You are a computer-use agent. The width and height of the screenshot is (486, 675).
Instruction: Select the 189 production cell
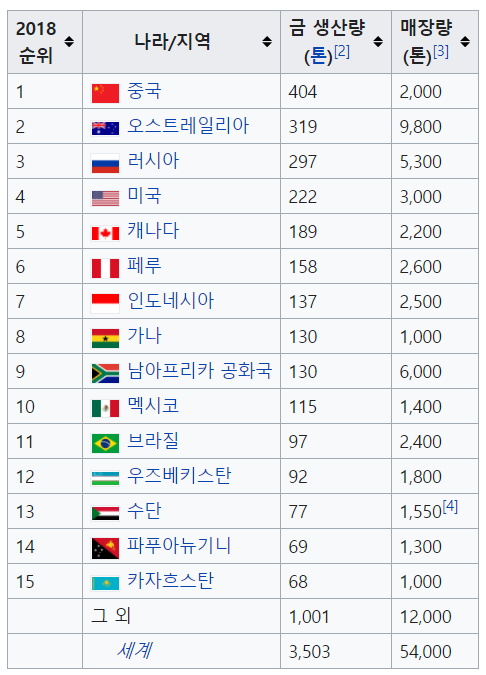(336, 232)
